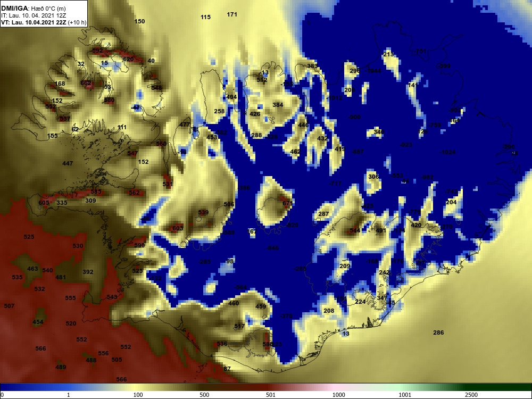Click the map value '432'
The height and width of the screenshot is (399, 532).
coord(322,138)
